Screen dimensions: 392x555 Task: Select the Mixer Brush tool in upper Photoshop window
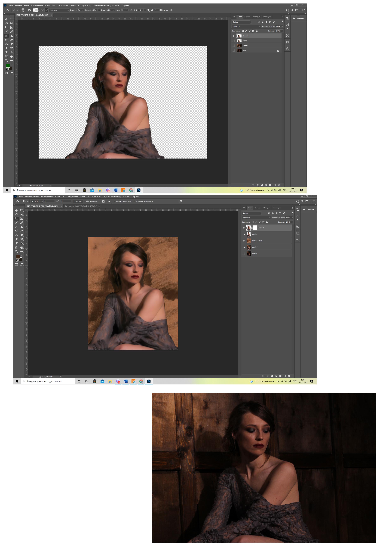point(6,36)
